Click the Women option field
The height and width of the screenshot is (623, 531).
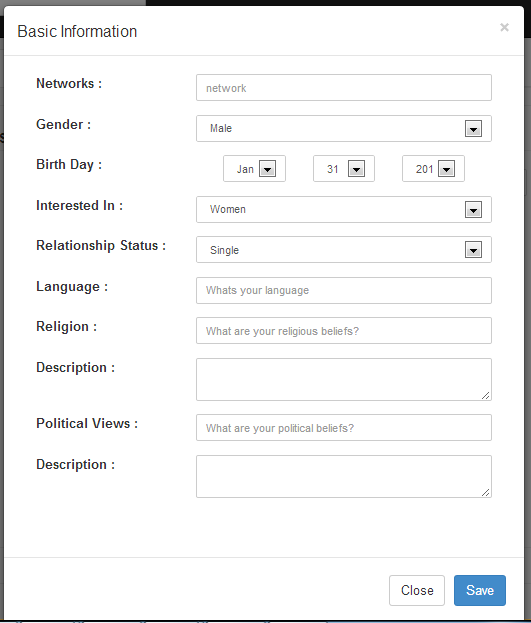tap(344, 209)
